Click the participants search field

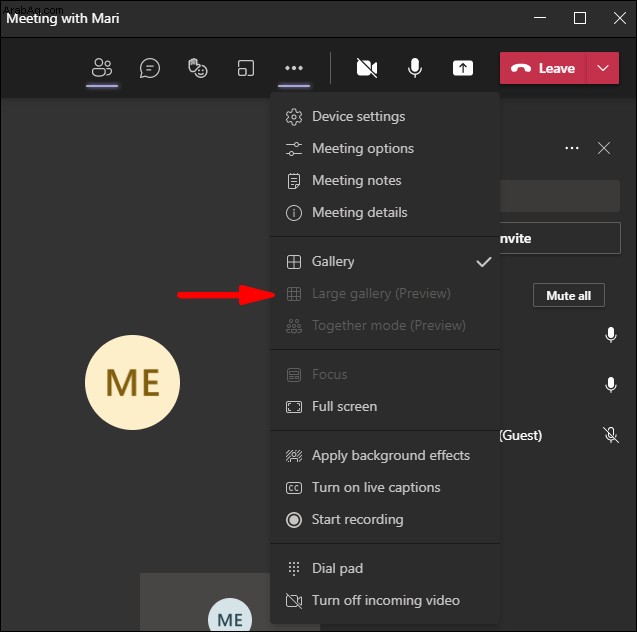click(560, 196)
